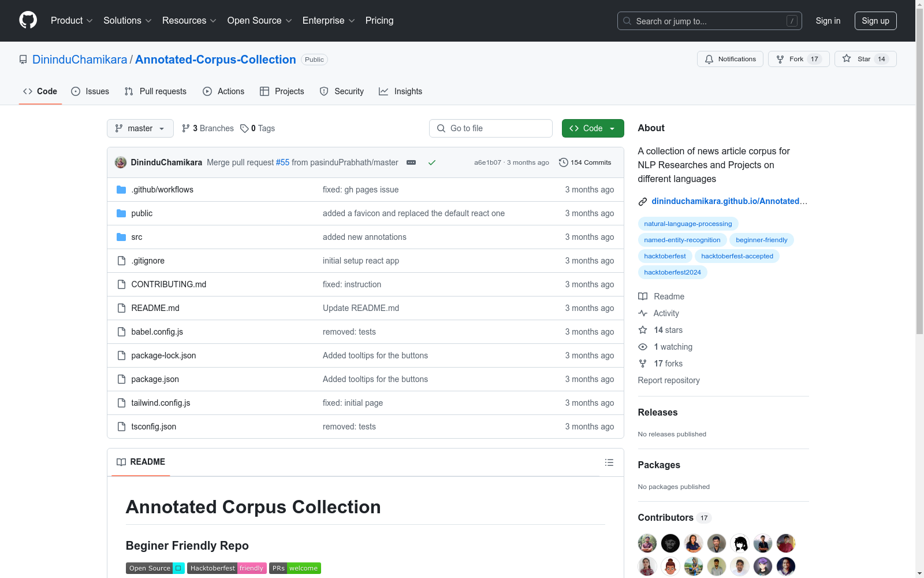Screen dimensions: 924x578
Task: Open the package-lock.json file
Action: tap(163, 355)
